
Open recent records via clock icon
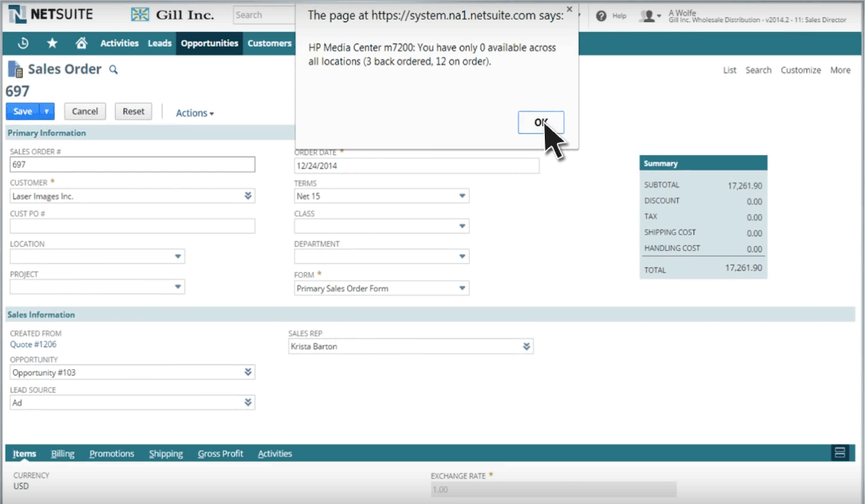tap(24, 42)
